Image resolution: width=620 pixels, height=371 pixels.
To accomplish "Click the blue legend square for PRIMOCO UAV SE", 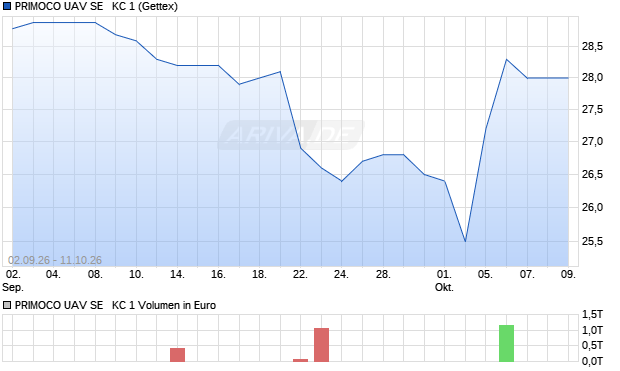I will (x=7, y=6).
